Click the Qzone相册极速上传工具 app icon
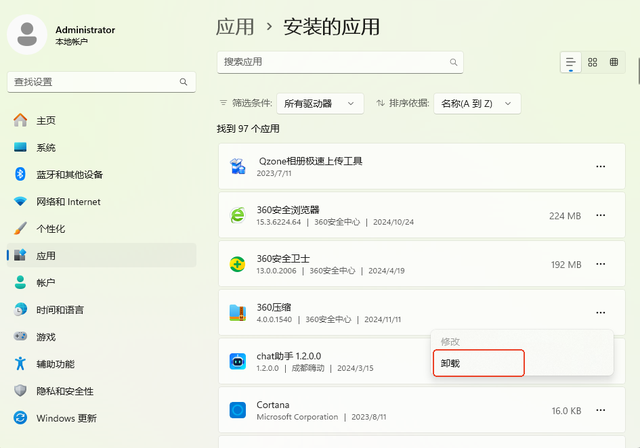Viewport: 640px width, 448px height. [238, 166]
